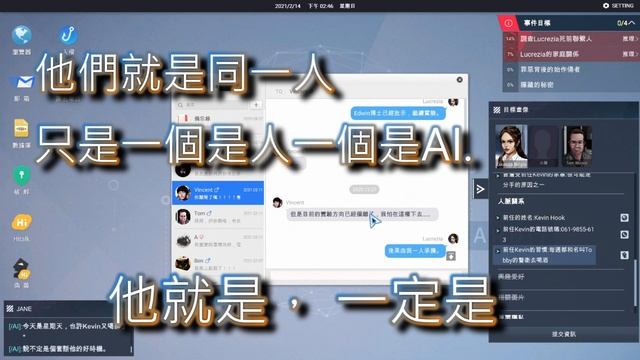Select the third event goal at 0%
This screenshot has height=360, width=640.
[571, 69]
